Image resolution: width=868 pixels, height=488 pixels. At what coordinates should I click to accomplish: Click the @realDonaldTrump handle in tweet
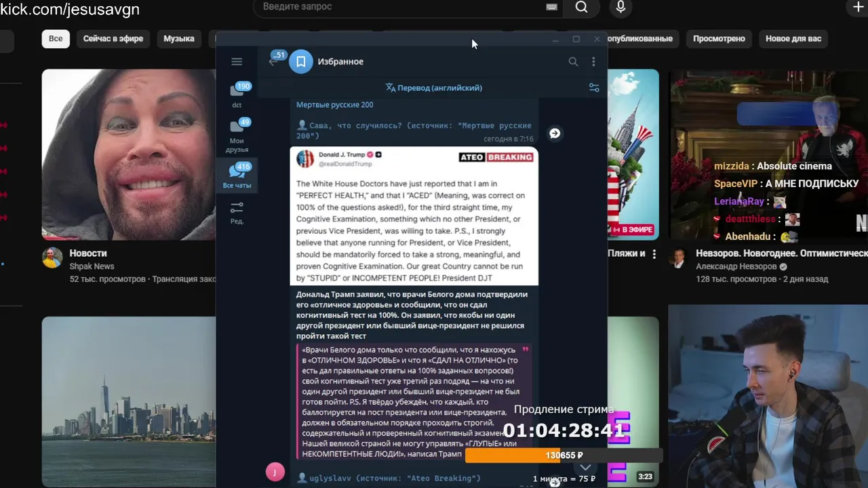tap(345, 164)
